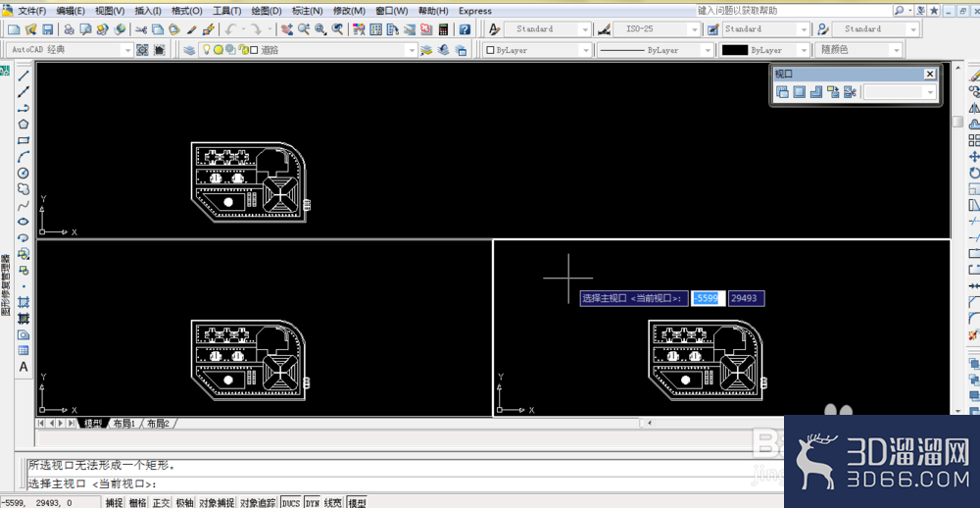
Task: Select the Rectangle draw tool
Action: (24, 141)
